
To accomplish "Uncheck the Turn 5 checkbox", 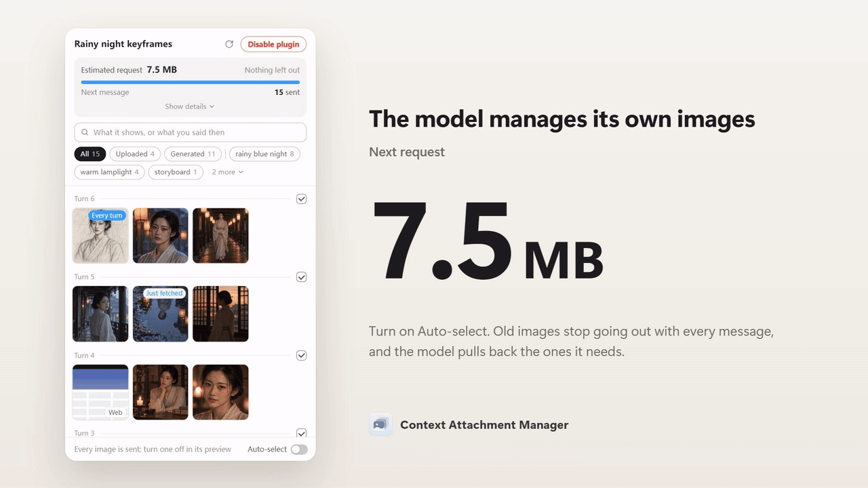I will tap(302, 277).
